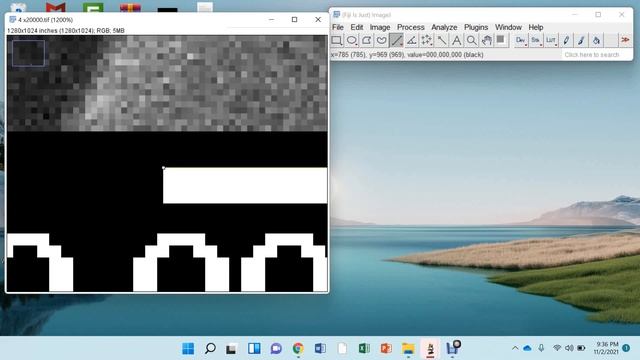
Task: Expand hidden system tray icons chevron
Action: (515, 348)
